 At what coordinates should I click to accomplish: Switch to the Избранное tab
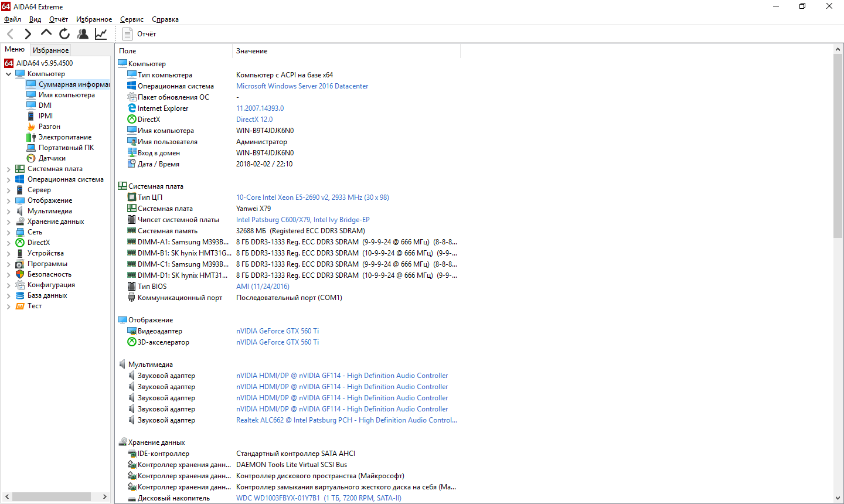[x=50, y=50]
